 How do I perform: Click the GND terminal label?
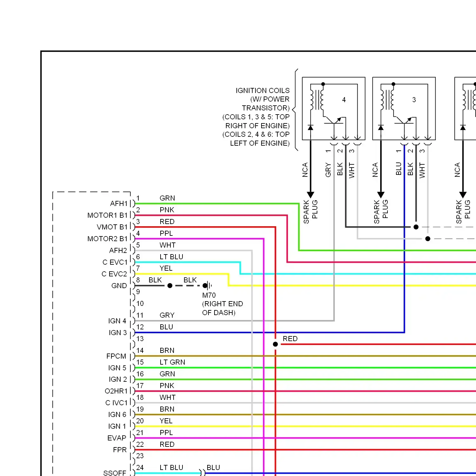click(119, 286)
